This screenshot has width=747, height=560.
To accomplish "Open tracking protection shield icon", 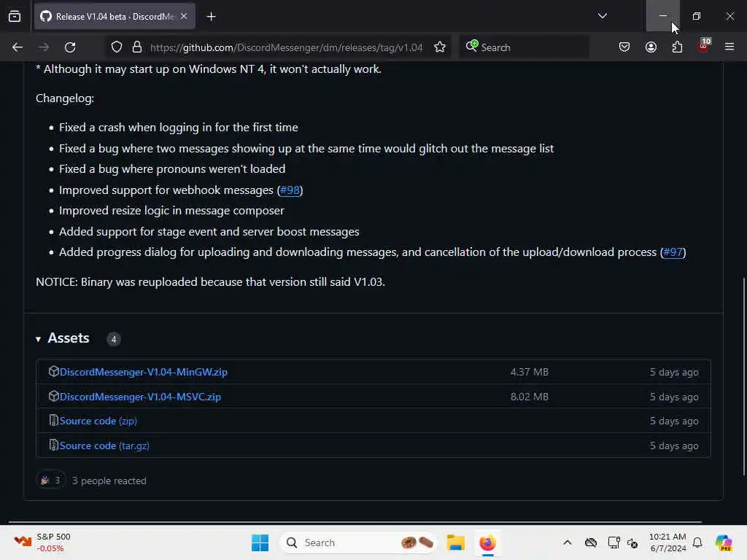I will click(117, 47).
